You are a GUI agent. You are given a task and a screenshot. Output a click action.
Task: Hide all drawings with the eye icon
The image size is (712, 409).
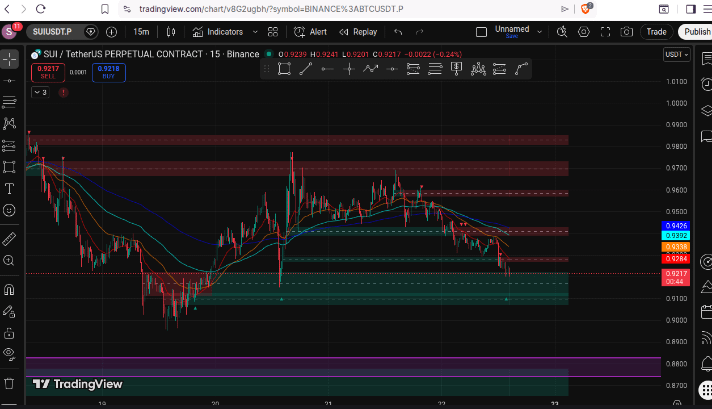(9, 354)
